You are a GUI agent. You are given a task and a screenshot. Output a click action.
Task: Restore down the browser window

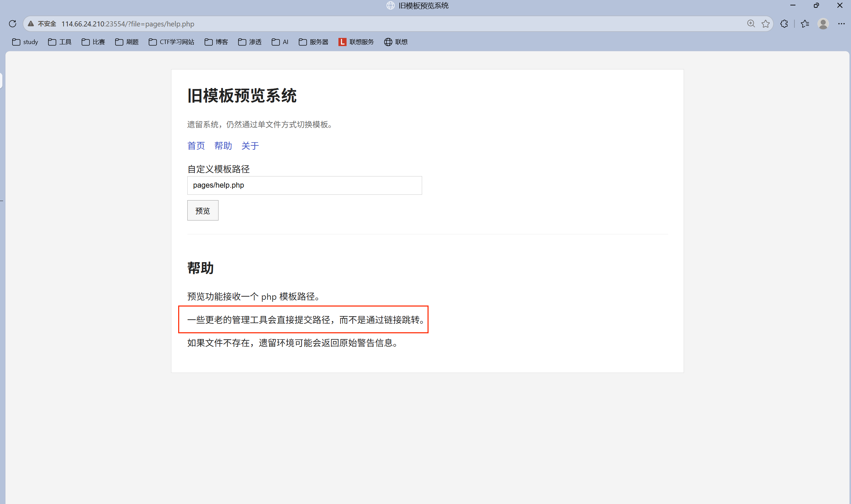pyautogui.click(x=816, y=5)
